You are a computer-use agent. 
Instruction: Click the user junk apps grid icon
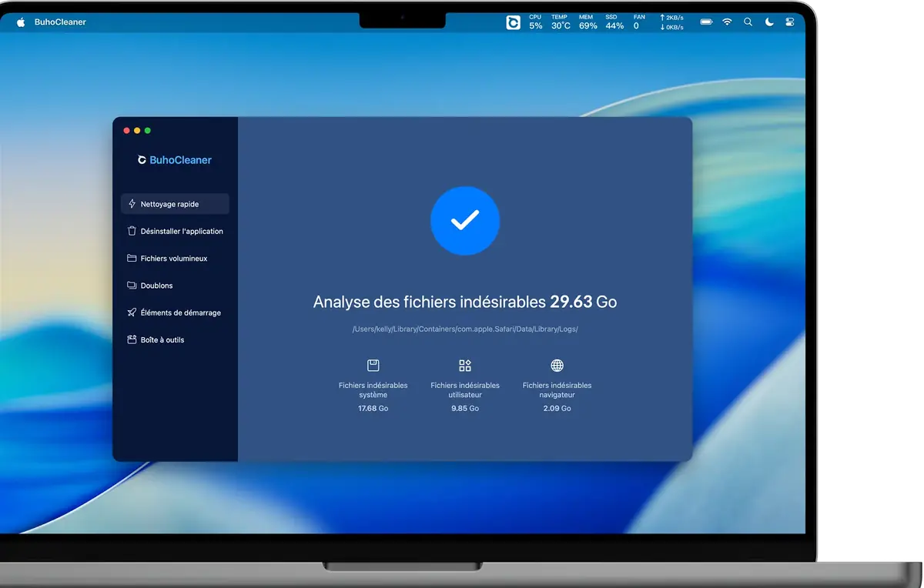465,366
